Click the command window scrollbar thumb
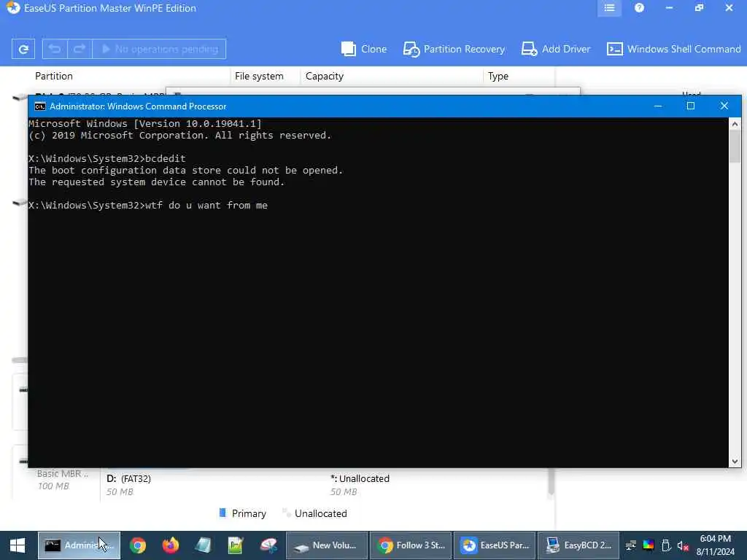 [735, 146]
